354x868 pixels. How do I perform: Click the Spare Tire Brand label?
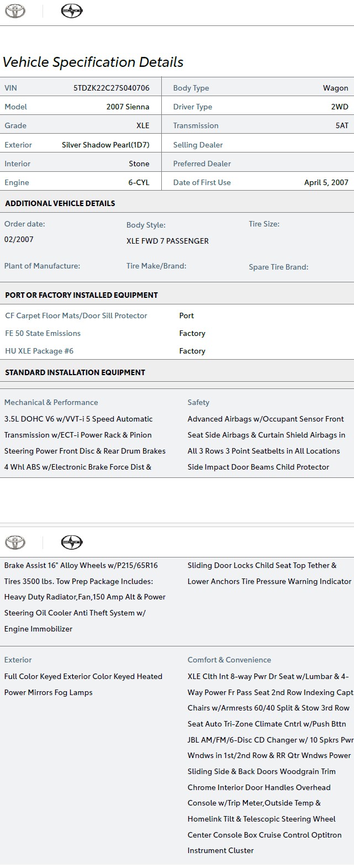click(x=278, y=267)
